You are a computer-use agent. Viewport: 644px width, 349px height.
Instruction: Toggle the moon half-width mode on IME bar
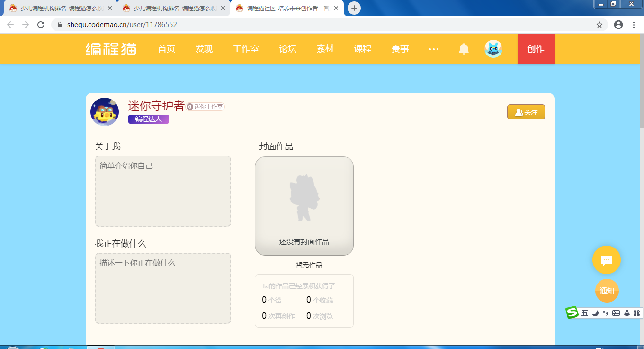[595, 313]
